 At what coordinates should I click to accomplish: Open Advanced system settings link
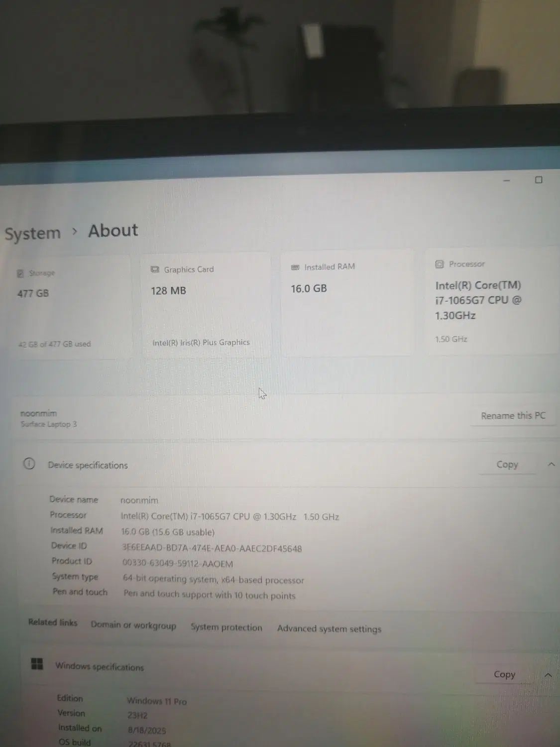[329, 629]
